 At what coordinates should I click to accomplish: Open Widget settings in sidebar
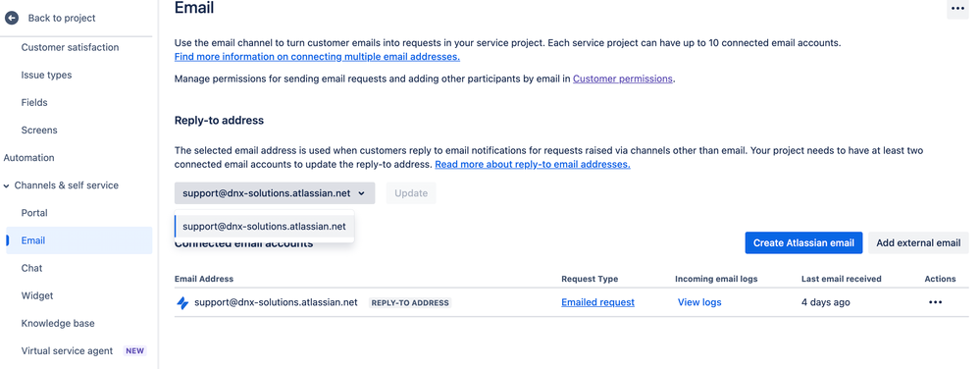(37, 295)
